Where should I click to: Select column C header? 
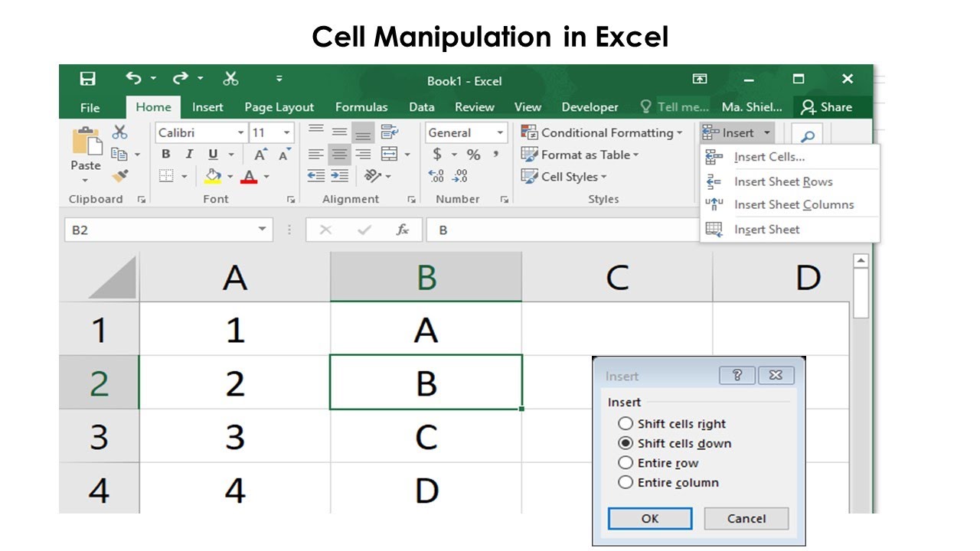coord(617,277)
